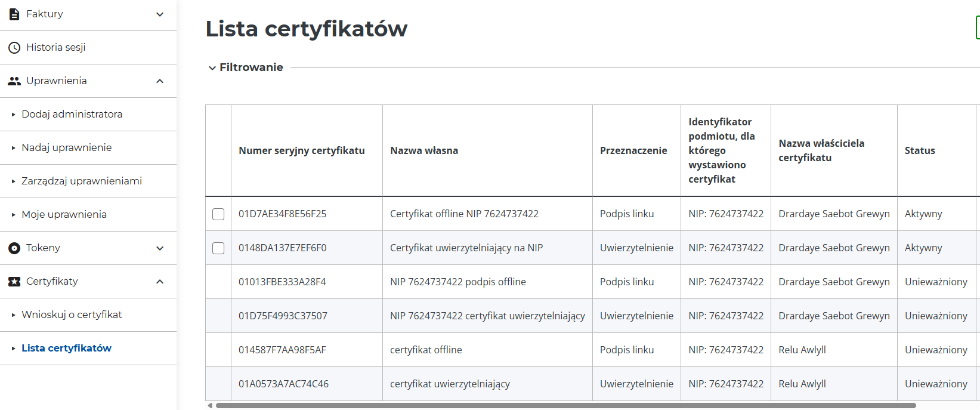Go to Zarządzaj uprawnieniami
The height and width of the screenshot is (410, 980).
(82, 181)
